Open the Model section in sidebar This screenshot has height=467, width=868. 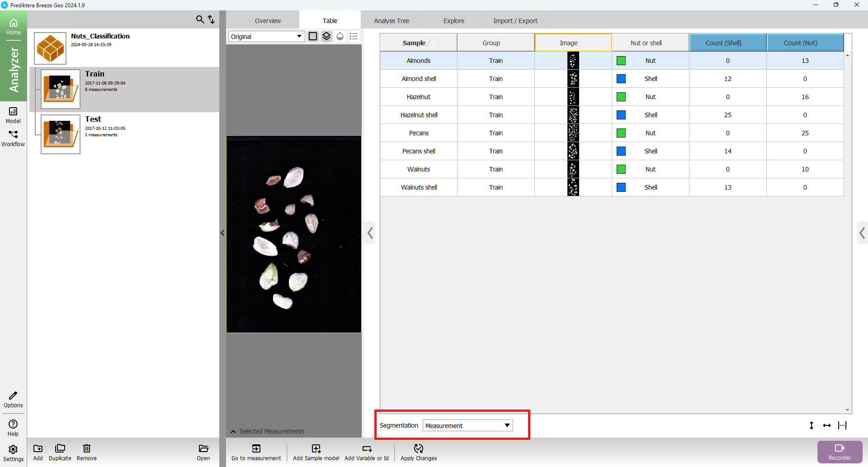13,115
